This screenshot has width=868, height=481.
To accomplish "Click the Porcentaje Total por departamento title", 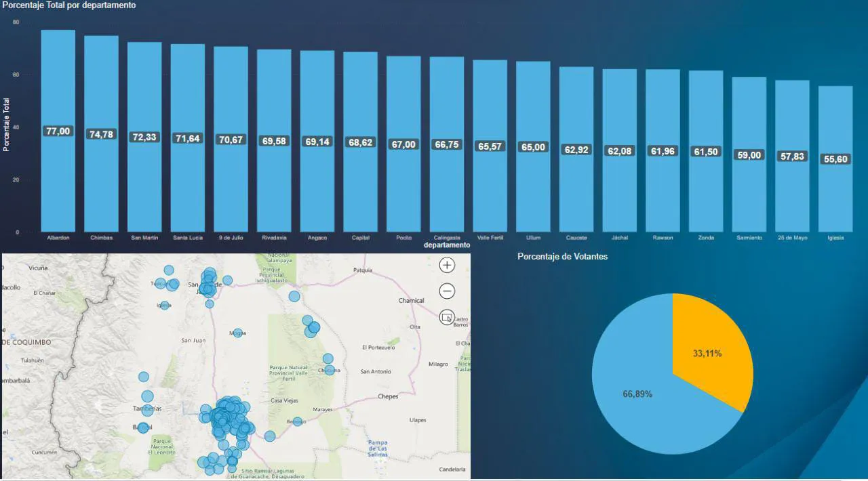I will (69, 5).
